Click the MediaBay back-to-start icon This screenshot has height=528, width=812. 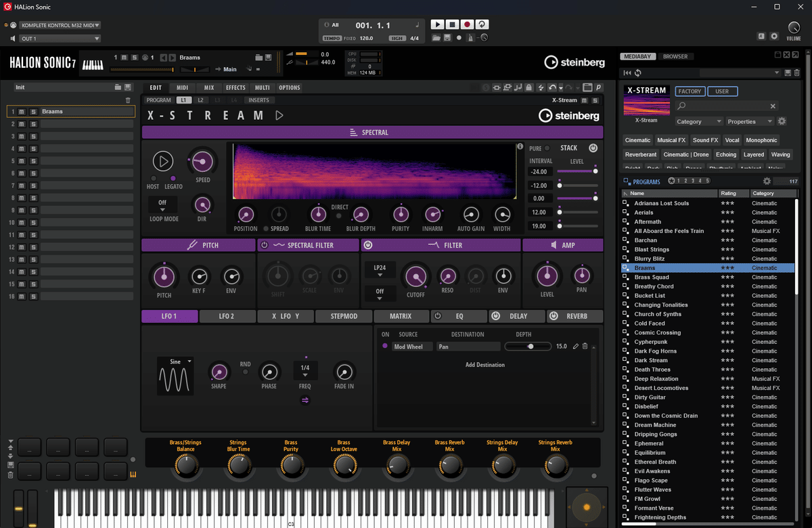click(x=627, y=72)
